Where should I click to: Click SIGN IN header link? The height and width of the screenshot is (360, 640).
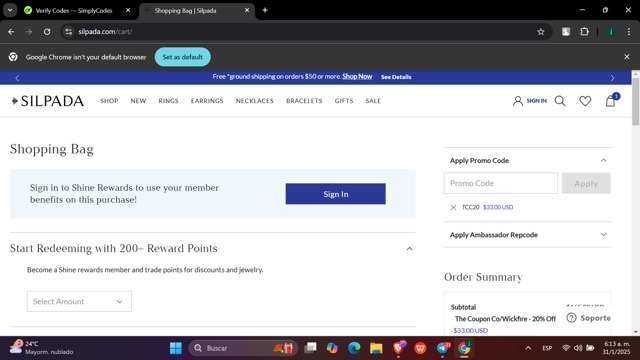[536, 101]
